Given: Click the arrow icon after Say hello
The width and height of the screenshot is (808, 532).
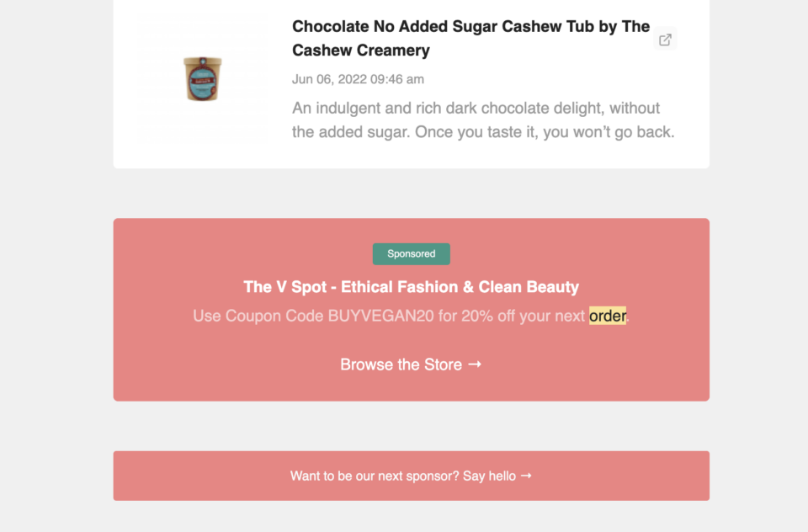Looking at the screenshot, I should tap(526, 476).
